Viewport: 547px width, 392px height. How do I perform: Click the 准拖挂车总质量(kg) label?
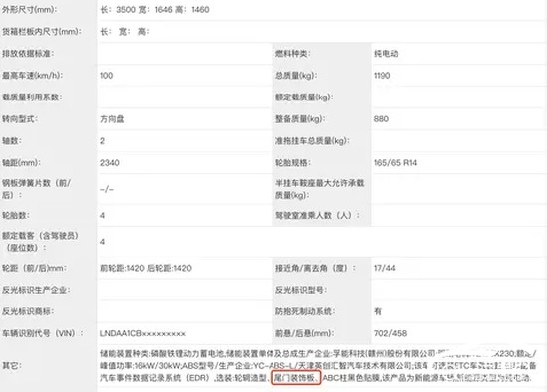pyautogui.click(x=312, y=141)
